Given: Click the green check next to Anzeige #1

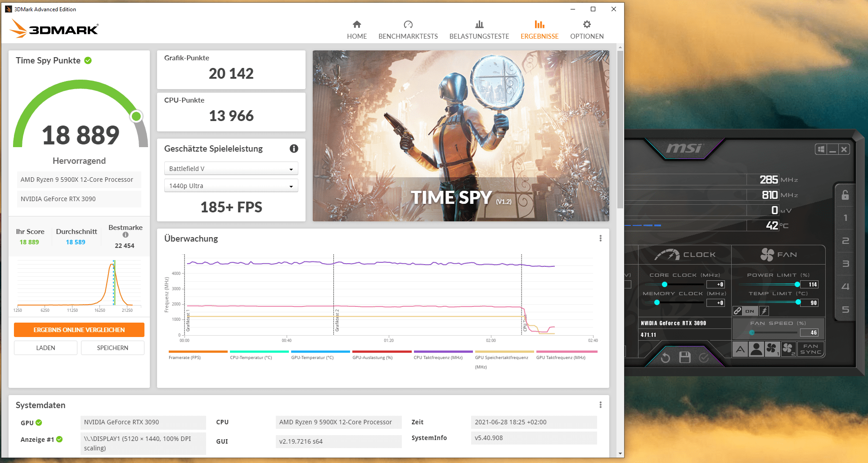Looking at the screenshot, I should (59, 439).
